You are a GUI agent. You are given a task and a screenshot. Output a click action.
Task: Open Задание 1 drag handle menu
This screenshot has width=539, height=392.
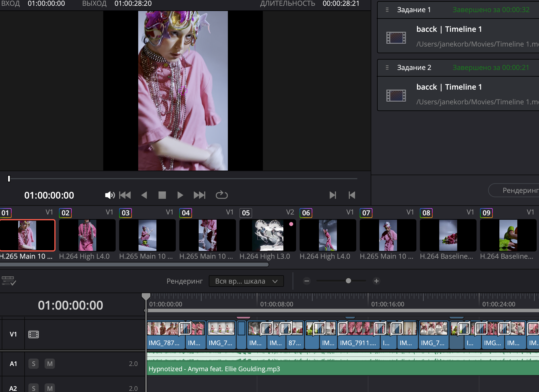(x=387, y=10)
